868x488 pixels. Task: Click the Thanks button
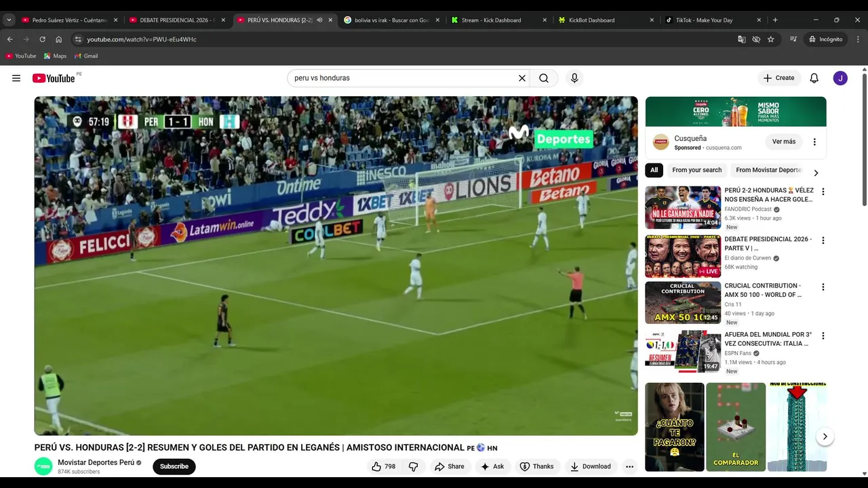pyautogui.click(x=536, y=466)
